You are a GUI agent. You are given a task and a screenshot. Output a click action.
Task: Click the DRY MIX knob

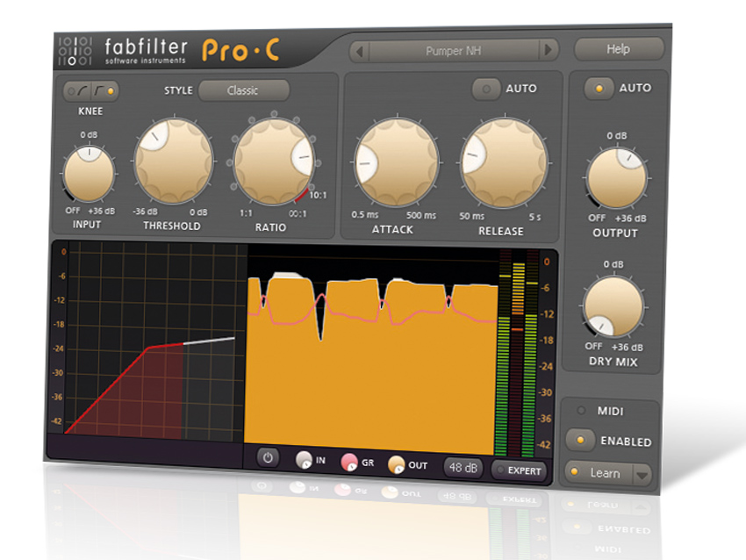point(613,307)
